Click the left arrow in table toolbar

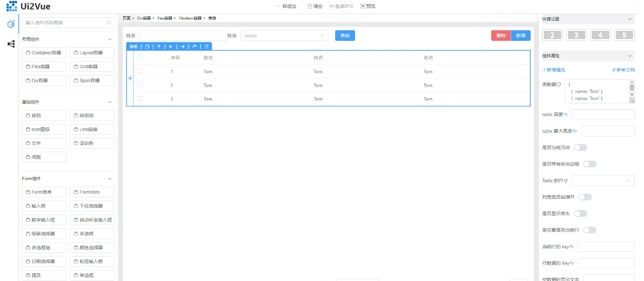171,46
